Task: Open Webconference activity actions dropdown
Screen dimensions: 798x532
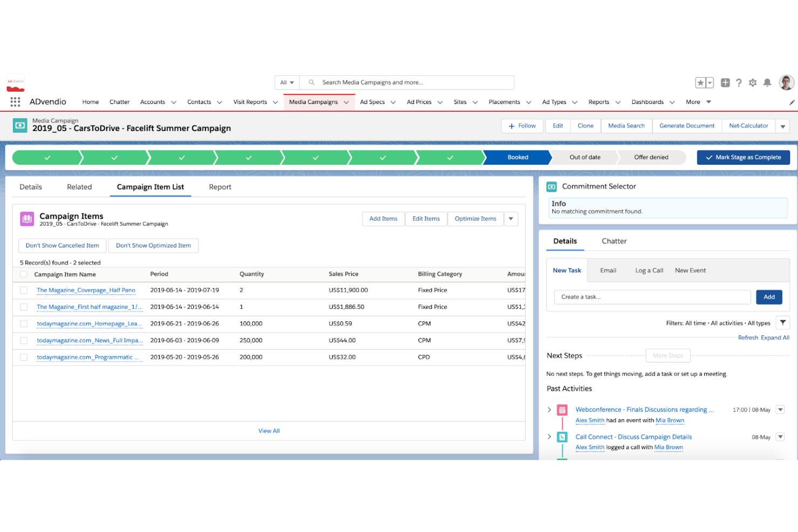Action: click(x=780, y=410)
